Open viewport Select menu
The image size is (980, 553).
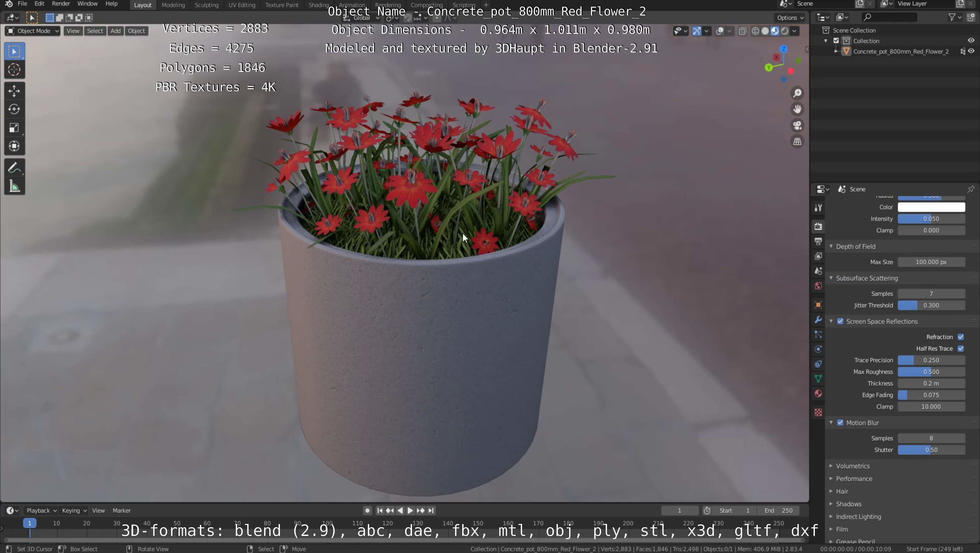95,31
